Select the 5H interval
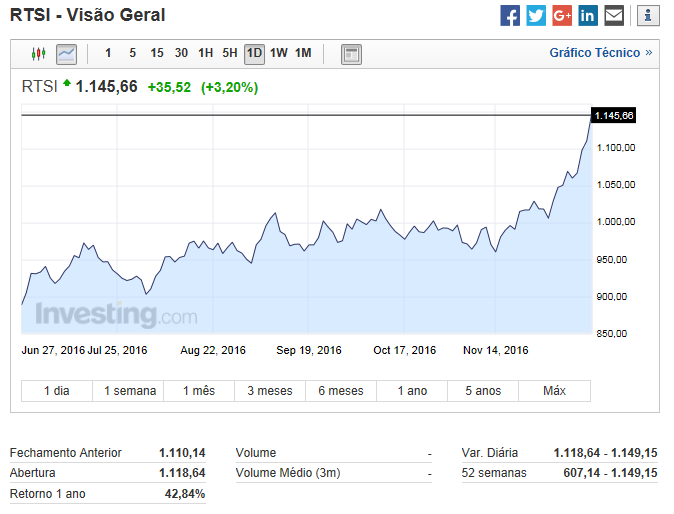Image resolution: width=674 pixels, height=514 pixels. point(230,53)
